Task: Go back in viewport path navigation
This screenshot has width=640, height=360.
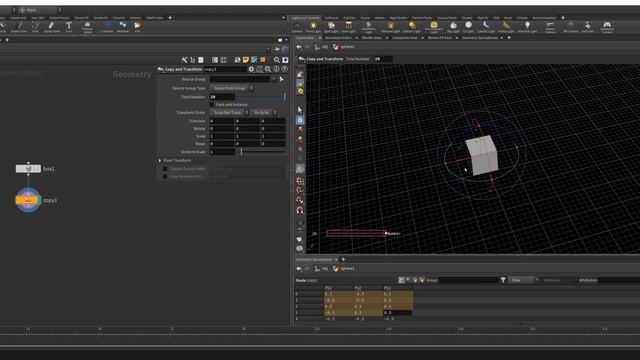Action: (x=299, y=47)
